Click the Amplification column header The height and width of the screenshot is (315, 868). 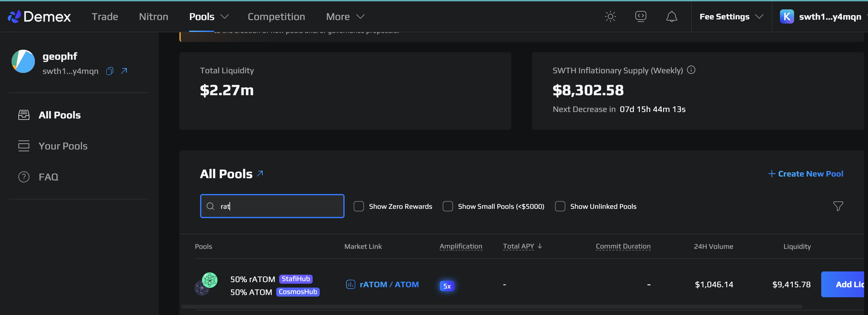click(x=460, y=246)
